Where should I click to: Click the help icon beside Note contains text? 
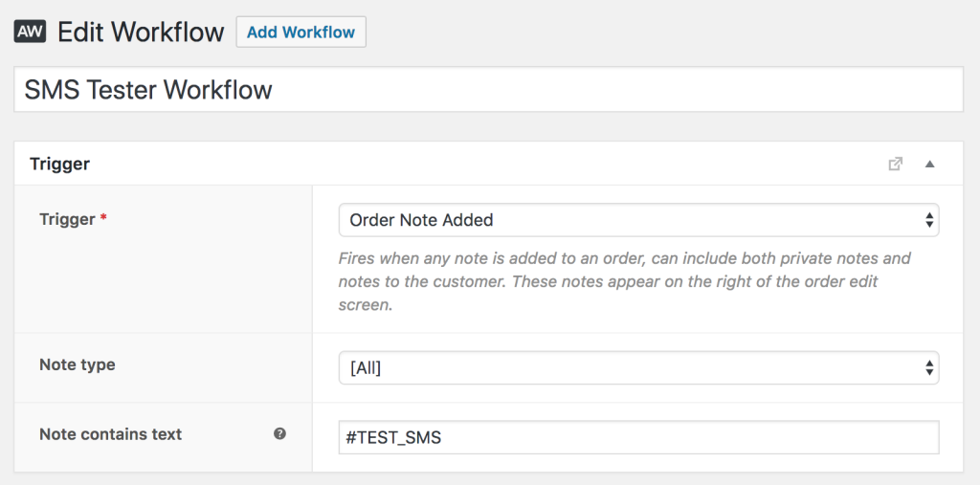(x=279, y=433)
